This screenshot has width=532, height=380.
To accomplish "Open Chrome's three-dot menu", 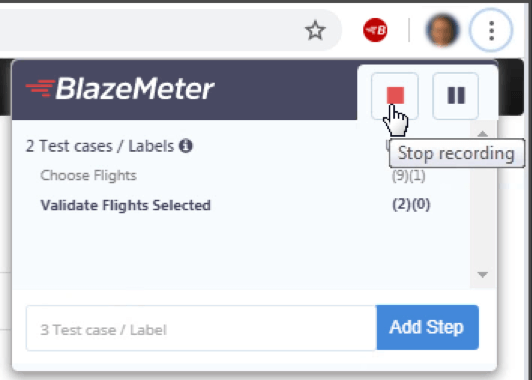I will 491,30.
